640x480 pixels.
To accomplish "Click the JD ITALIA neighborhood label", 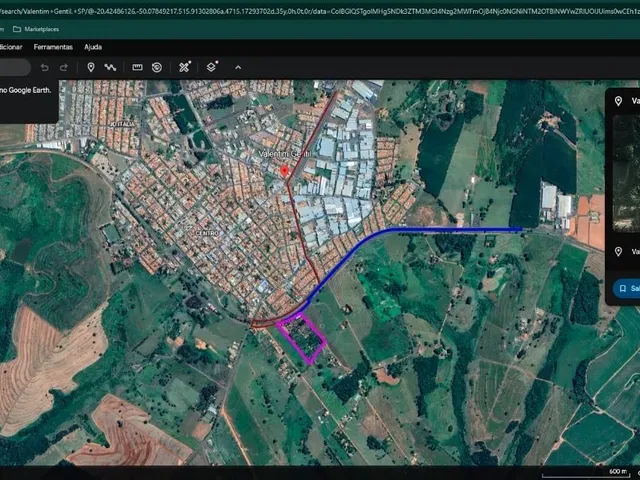I will pos(122,124).
